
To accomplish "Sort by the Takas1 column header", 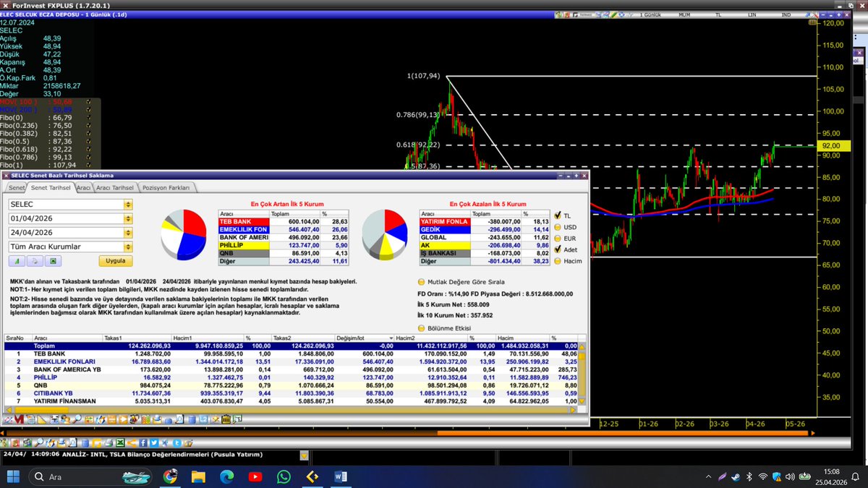I will [137, 338].
